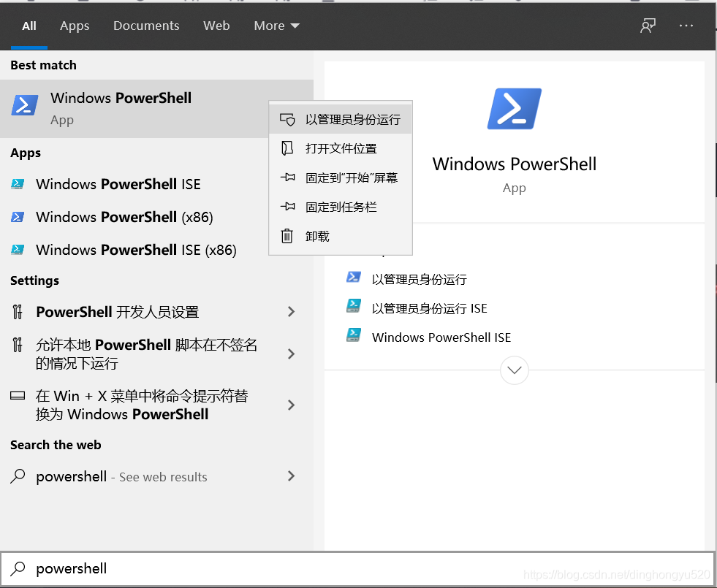Switch to the All tab

[x=29, y=26]
